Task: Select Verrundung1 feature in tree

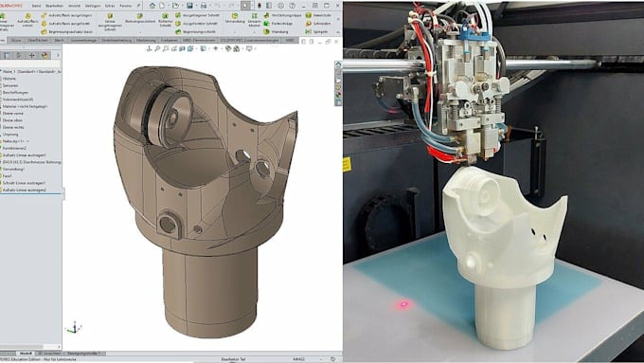Action: click(12, 169)
